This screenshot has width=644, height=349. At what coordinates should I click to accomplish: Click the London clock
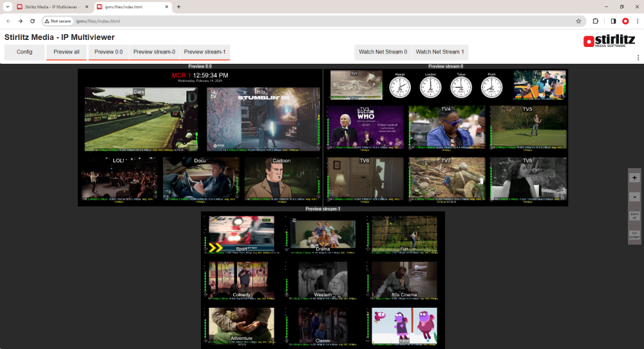430,87
